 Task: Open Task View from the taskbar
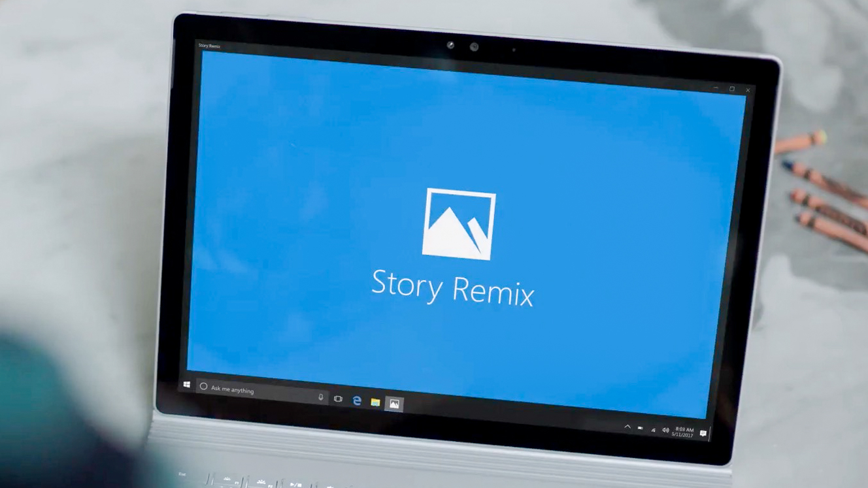click(338, 399)
